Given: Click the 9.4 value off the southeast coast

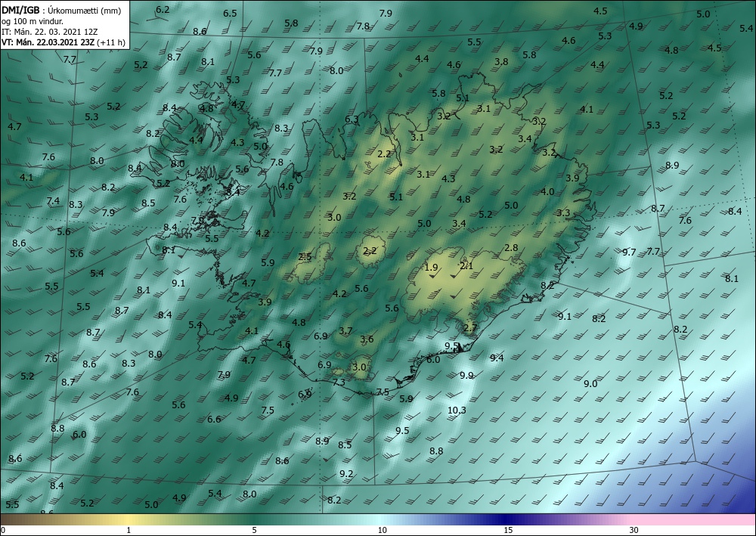Looking at the screenshot, I should pyautogui.click(x=497, y=358).
